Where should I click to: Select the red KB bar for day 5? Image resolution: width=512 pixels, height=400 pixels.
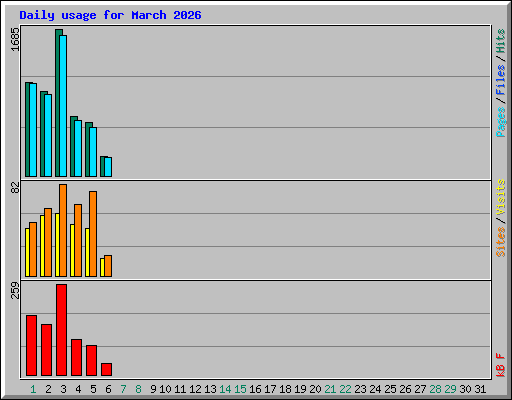point(91,360)
